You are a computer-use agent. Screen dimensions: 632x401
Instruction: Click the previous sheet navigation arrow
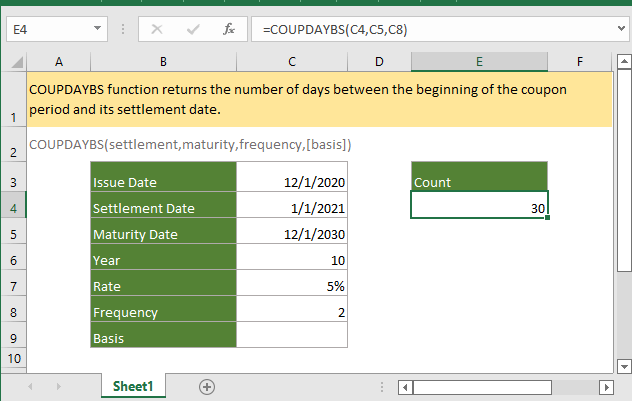[30, 386]
